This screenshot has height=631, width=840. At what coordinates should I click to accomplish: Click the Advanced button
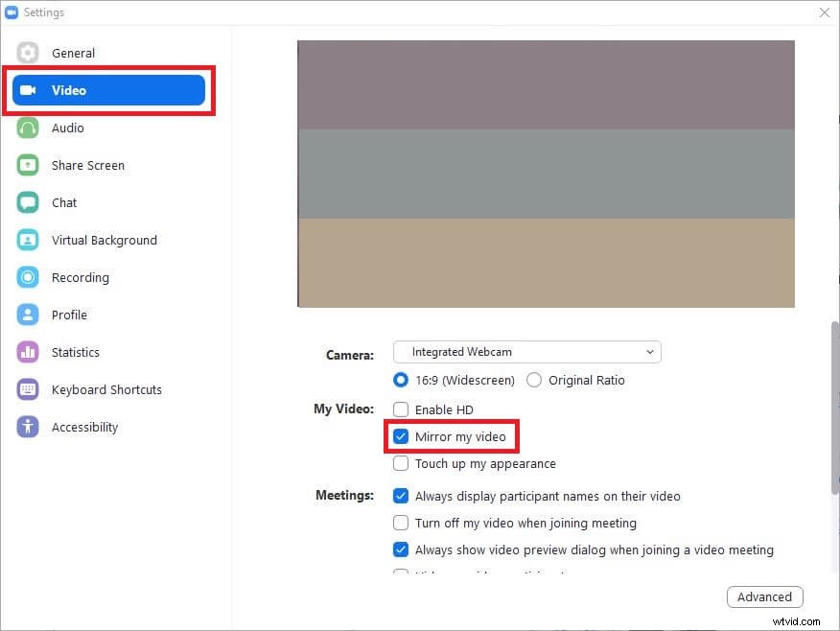pyautogui.click(x=764, y=596)
